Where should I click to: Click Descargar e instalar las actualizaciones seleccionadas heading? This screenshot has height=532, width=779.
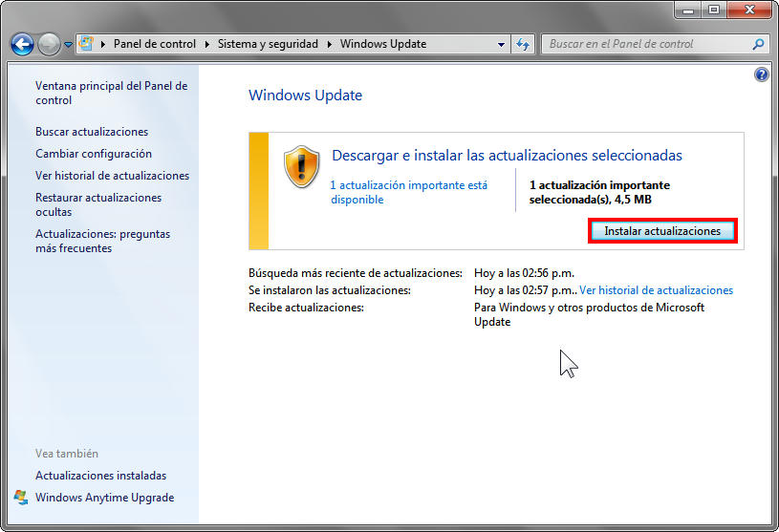click(507, 156)
